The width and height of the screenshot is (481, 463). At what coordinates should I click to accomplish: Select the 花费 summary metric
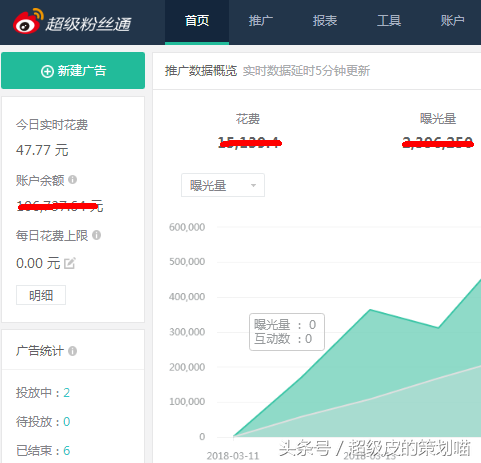tap(248, 119)
